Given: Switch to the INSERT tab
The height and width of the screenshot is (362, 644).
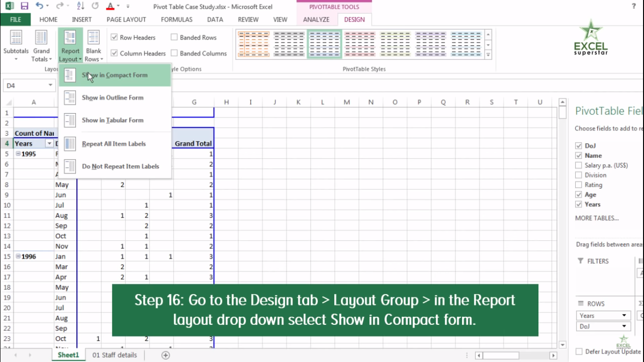Looking at the screenshot, I should pos(82,19).
